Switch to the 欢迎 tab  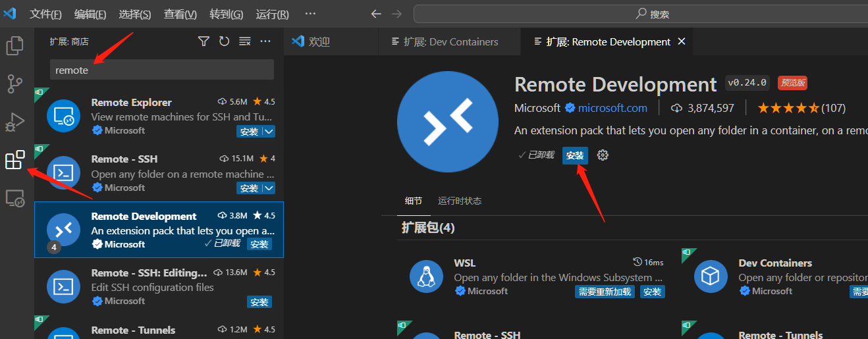pyautogui.click(x=332, y=41)
